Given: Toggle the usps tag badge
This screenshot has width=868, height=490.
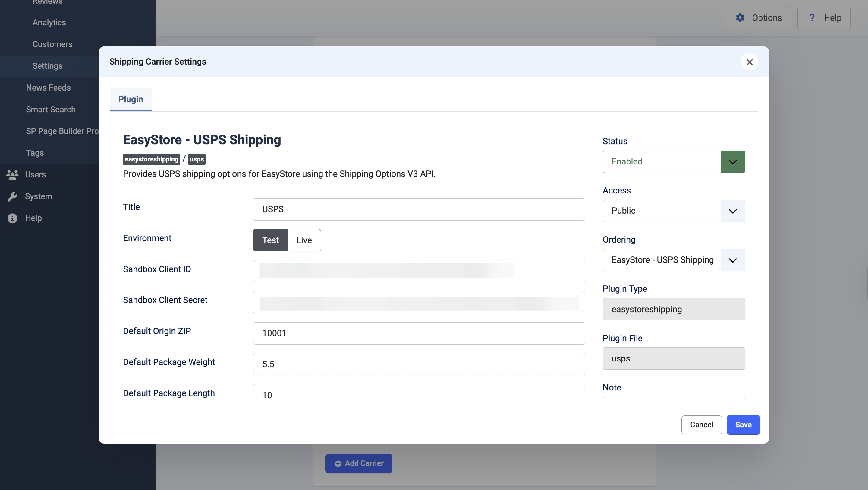Looking at the screenshot, I should coord(197,159).
